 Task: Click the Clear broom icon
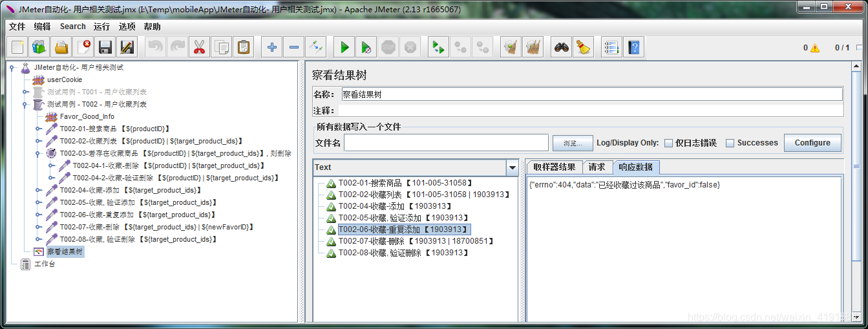coord(511,47)
